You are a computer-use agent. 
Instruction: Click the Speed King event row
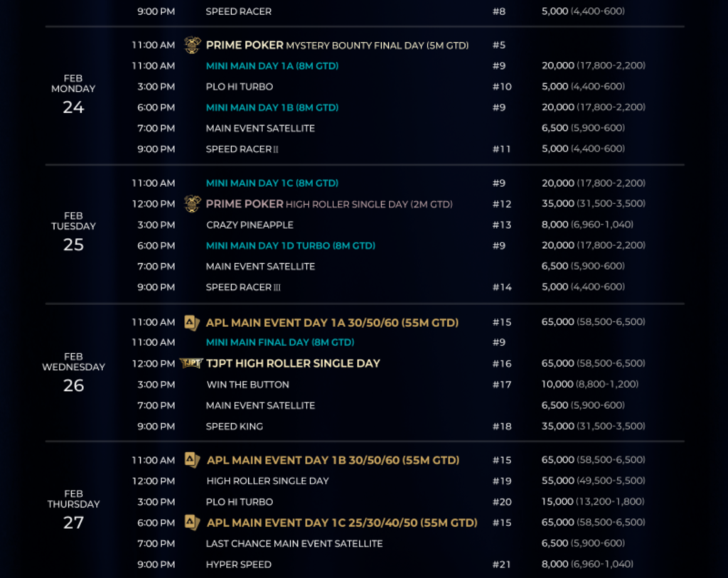tap(234, 426)
